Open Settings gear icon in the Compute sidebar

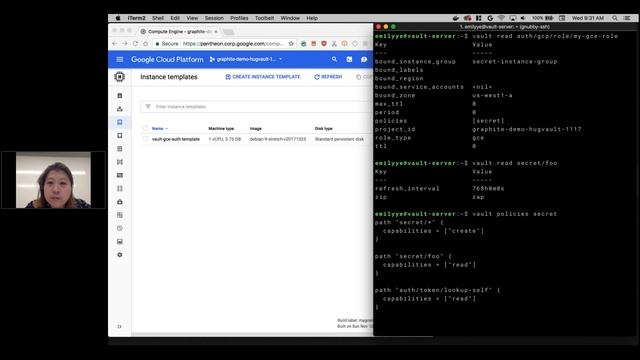point(120,255)
